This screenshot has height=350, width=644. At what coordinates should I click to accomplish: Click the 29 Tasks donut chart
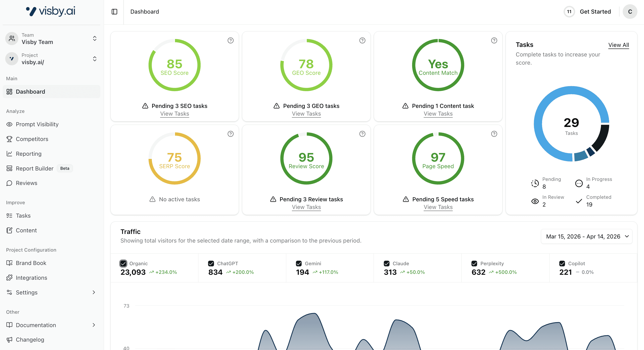coord(571,124)
